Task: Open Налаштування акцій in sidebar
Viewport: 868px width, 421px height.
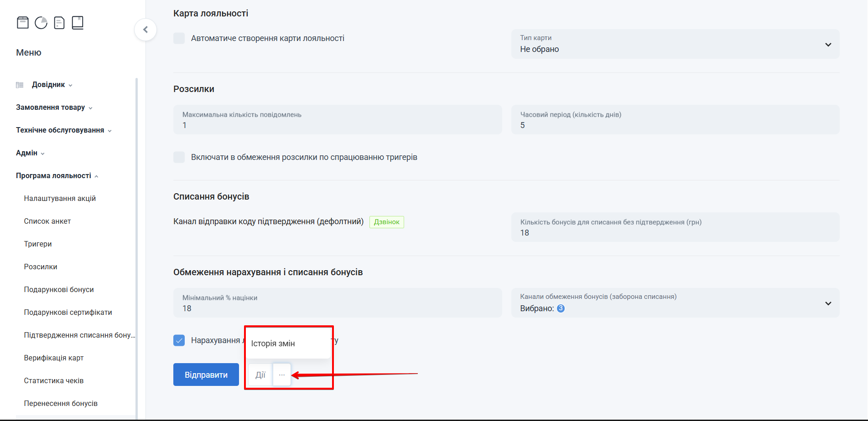Action: click(x=60, y=199)
